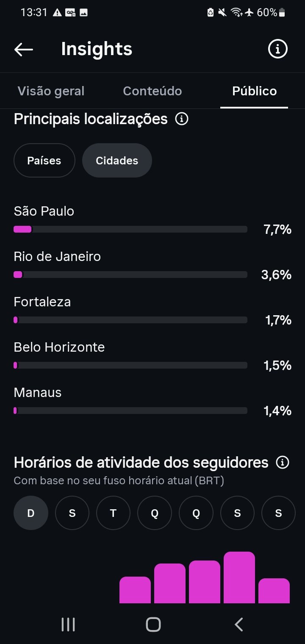
Task: Switch to the Conteúdo tab
Action: [x=152, y=91]
